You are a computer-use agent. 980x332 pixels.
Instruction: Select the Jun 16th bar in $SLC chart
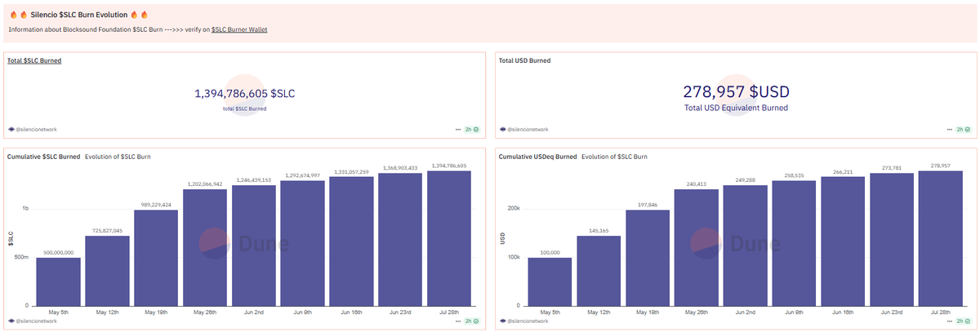point(352,241)
